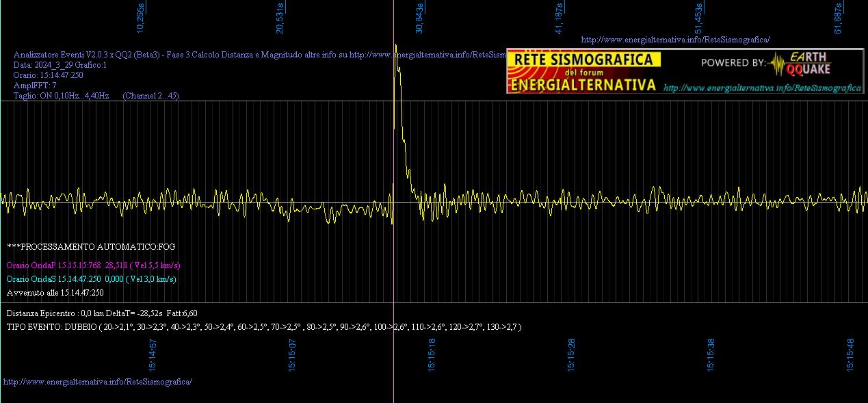
Task: Click the 15:15:48 clock label
Action: tap(851, 355)
